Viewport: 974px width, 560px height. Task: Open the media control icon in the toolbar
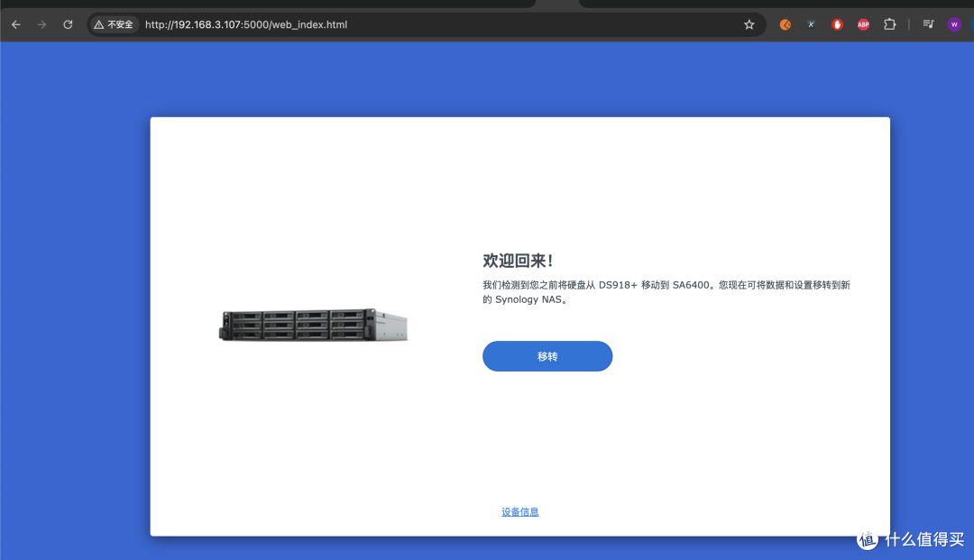[928, 25]
